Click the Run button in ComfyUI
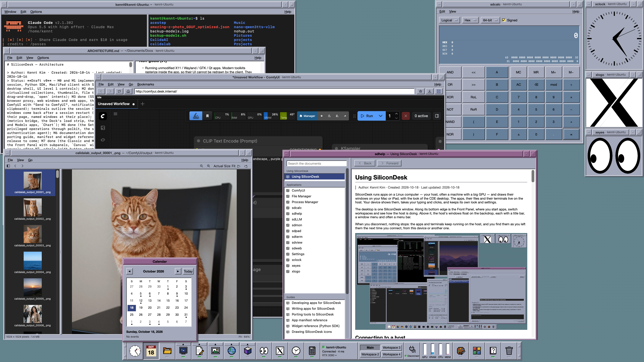The image size is (644, 362). 367,116
